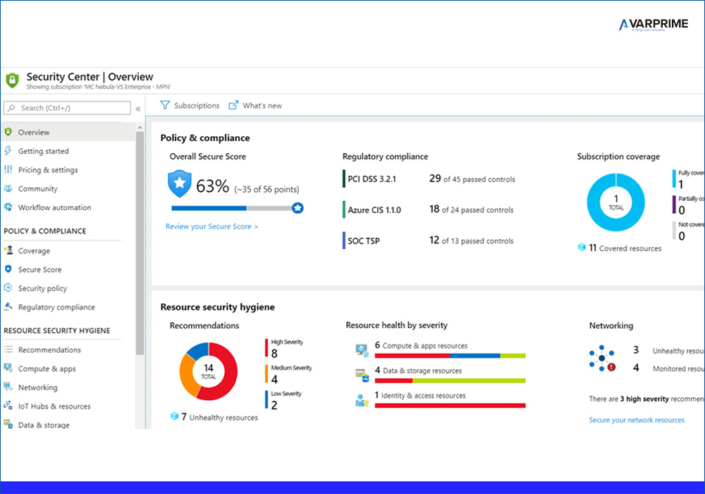This screenshot has height=494, width=705.
Task: Click the Data & storage sidebar icon
Action: click(8, 424)
